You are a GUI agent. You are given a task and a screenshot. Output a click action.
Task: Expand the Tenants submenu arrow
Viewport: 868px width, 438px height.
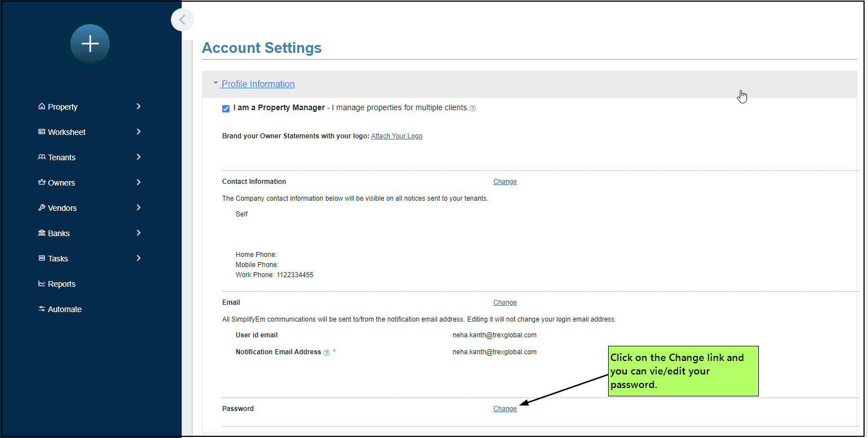click(138, 157)
